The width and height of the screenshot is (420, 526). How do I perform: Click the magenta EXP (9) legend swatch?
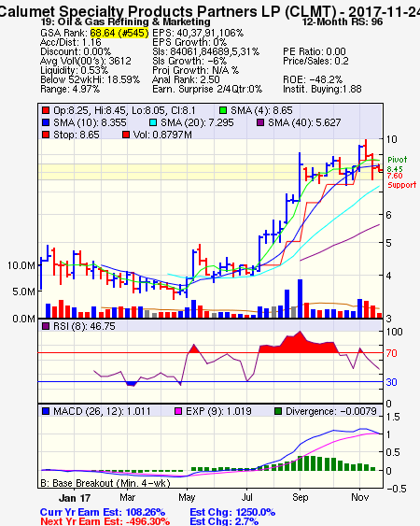(x=178, y=411)
